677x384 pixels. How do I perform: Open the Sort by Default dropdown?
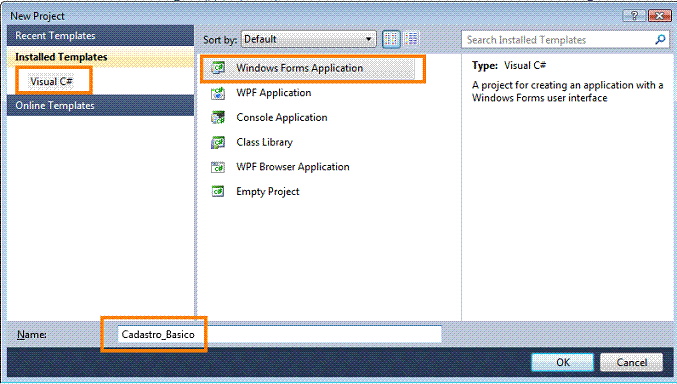click(x=309, y=39)
